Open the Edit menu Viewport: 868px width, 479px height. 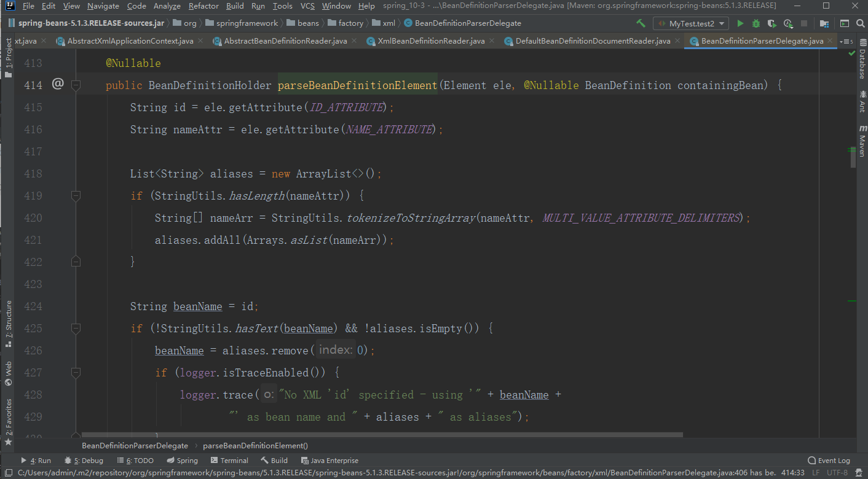[49, 6]
